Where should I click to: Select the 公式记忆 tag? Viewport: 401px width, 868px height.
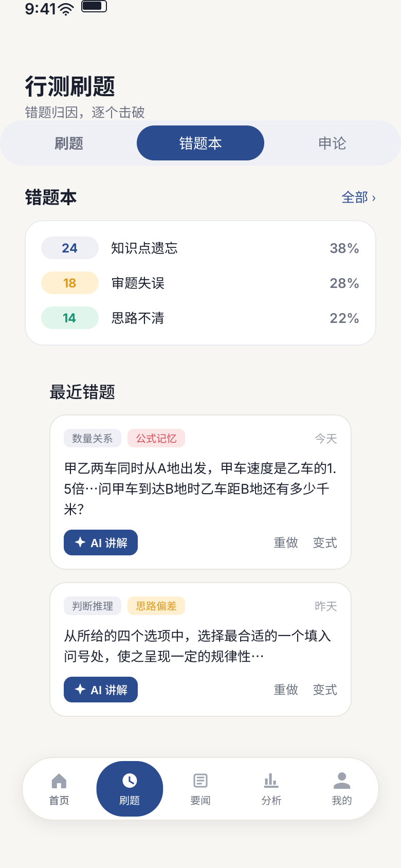[x=156, y=438]
